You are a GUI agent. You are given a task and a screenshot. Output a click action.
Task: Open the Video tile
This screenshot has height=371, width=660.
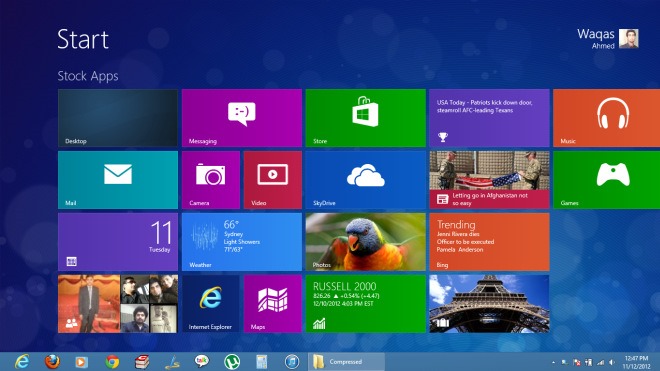pos(273,180)
